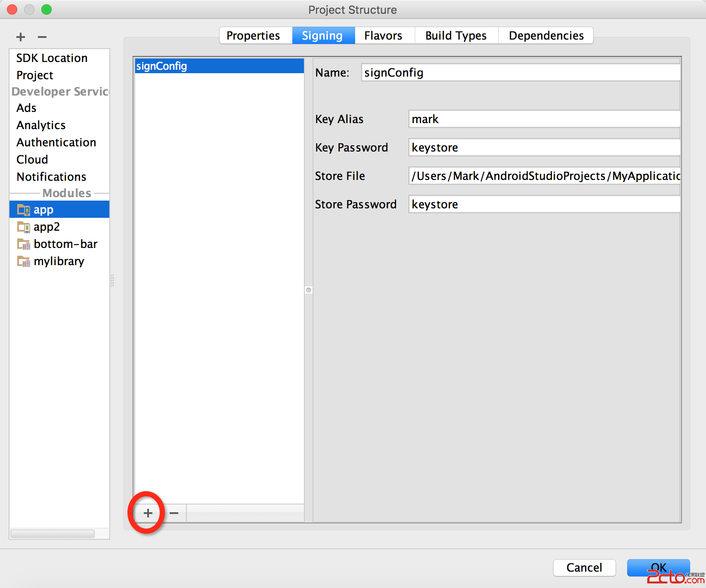This screenshot has width=706, height=588.
Task: Select the signConfig entry in the list
Action: tap(219, 66)
